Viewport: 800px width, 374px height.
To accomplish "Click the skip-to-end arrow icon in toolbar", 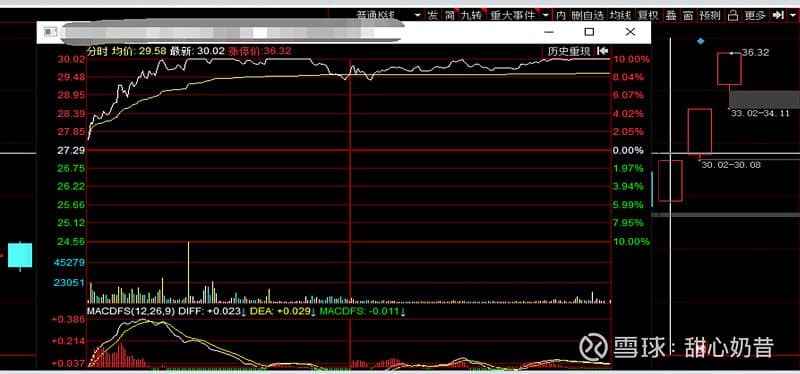I will pyautogui.click(x=778, y=15).
